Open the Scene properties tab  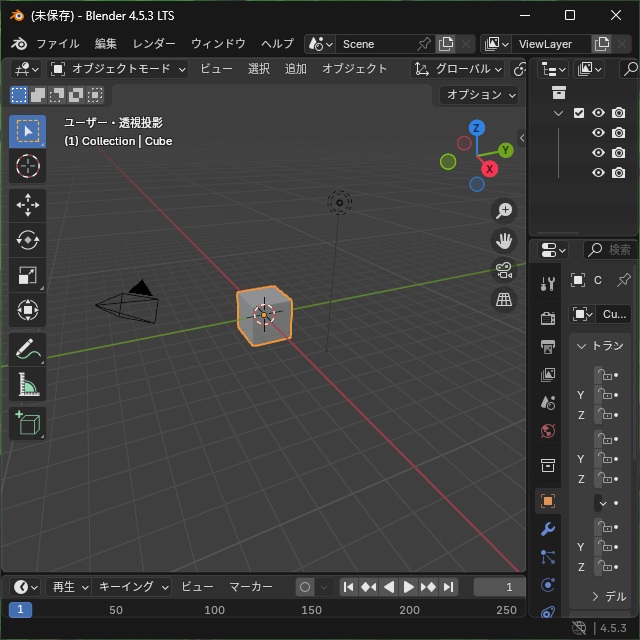[x=547, y=402]
